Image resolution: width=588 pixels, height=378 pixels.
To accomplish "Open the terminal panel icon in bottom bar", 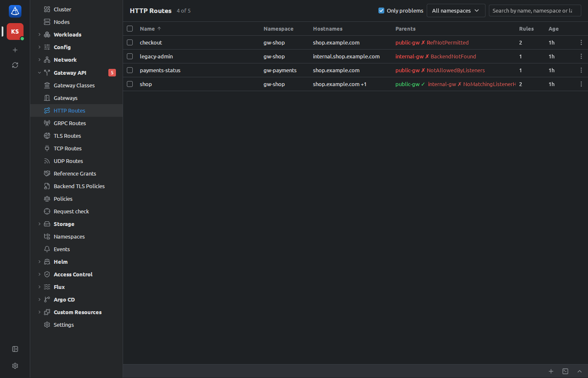I will 565,371.
